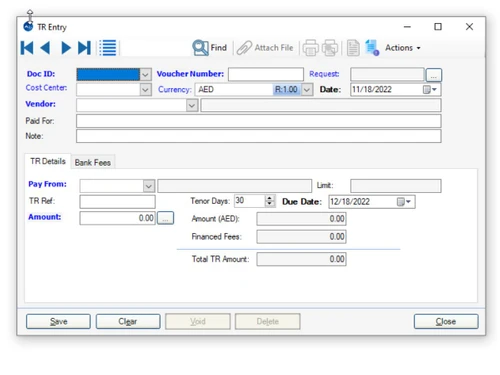Open the Pay From dropdown
The width and height of the screenshot is (500, 375).
149,186
